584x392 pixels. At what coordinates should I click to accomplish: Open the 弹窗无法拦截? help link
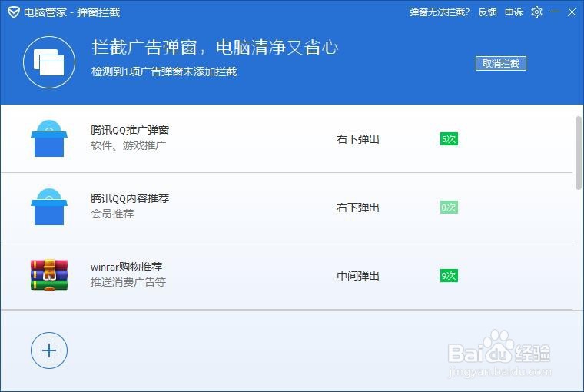(x=440, y=12)
